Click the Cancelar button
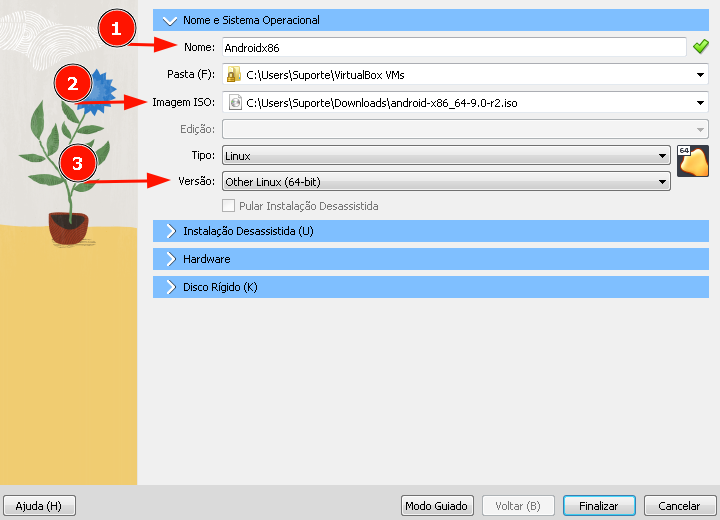 coord(680,506)
